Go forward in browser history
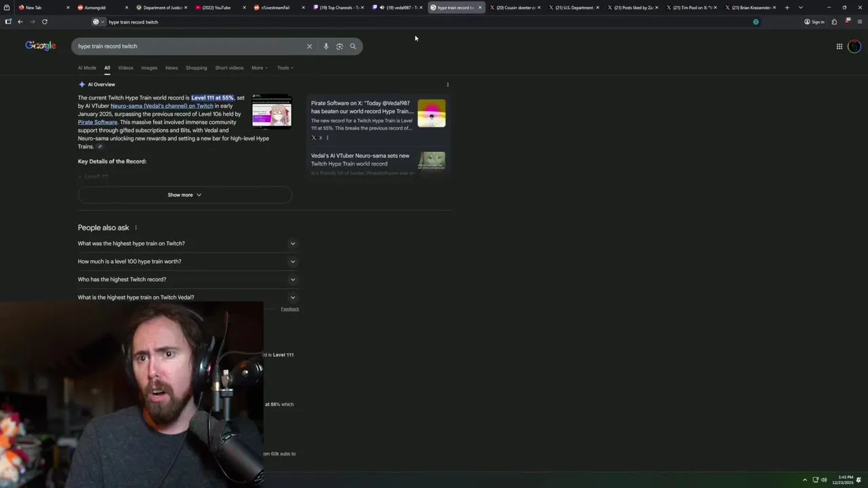This screenshot has width=868, height=488. click(33, 22)
